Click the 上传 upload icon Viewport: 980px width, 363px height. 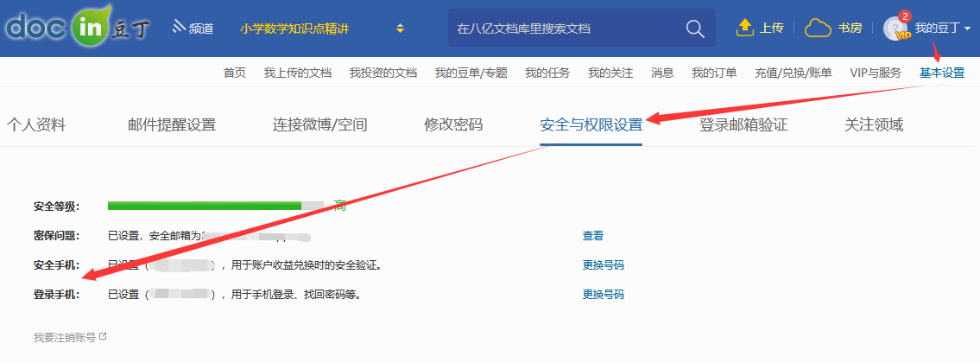click(x=745, y=28)
